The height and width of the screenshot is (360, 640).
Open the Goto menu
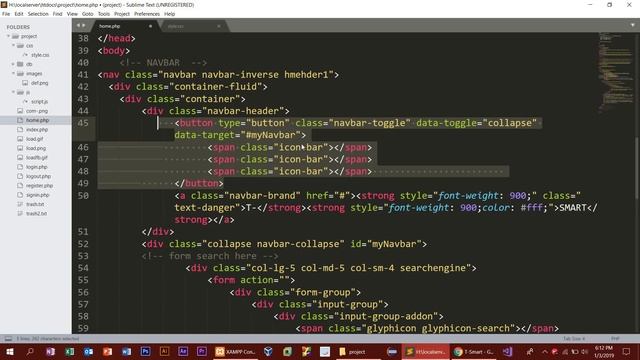point(87,14)
